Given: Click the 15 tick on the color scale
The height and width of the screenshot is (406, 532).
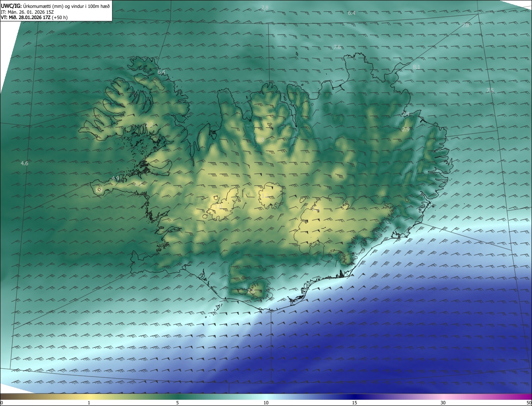Looking at the screenshot, I should tap(355, 403).
